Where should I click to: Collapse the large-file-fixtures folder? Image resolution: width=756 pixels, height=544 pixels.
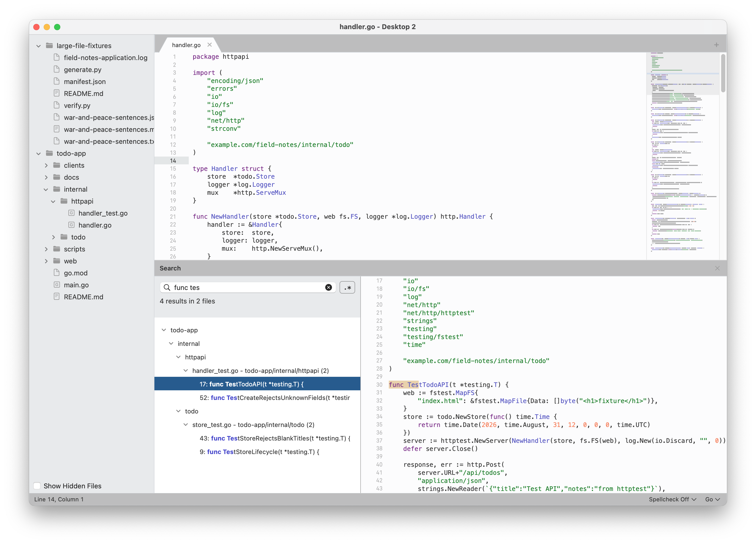[39, 46]
